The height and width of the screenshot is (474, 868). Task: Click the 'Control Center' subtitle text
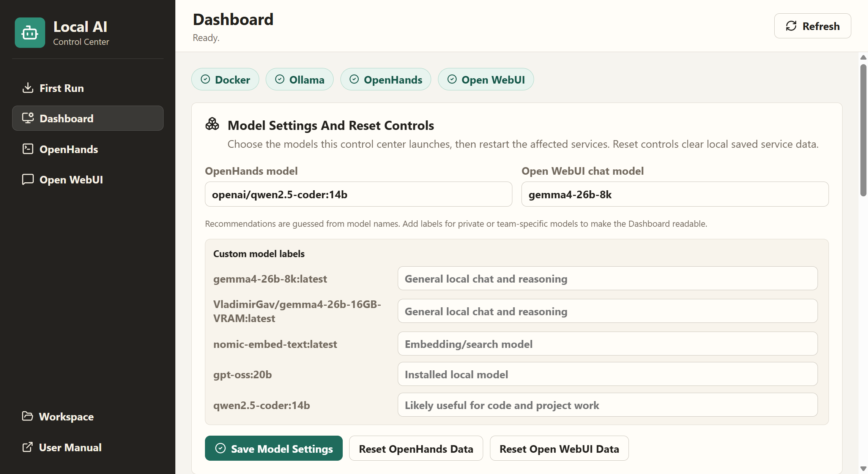tap(81, 42)
